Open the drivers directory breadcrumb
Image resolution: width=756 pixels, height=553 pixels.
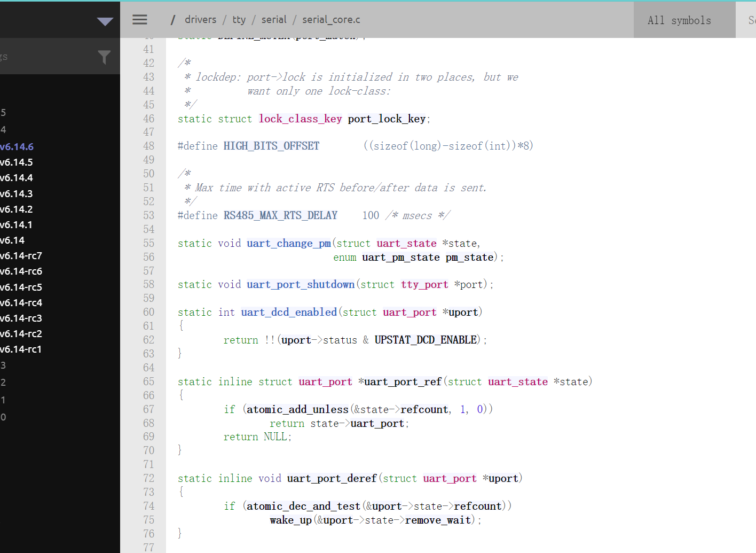click(x=201, y=20)
